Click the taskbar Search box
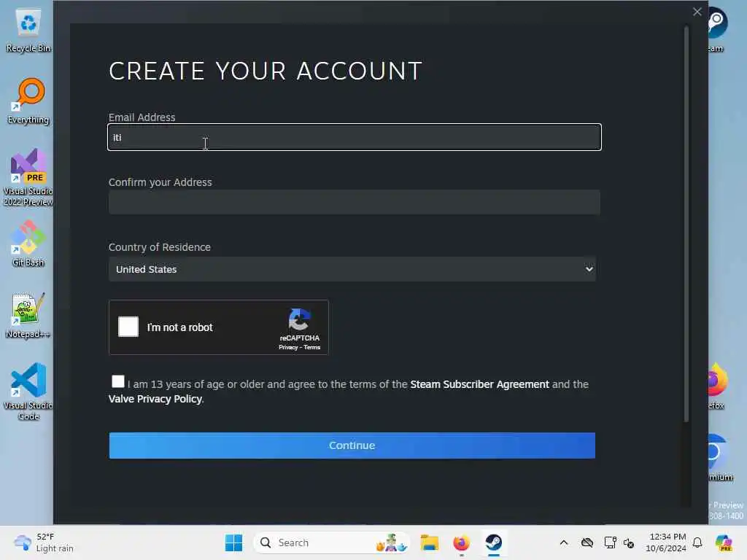This screenshot has height=560, width=747. [x=332, y=542]
